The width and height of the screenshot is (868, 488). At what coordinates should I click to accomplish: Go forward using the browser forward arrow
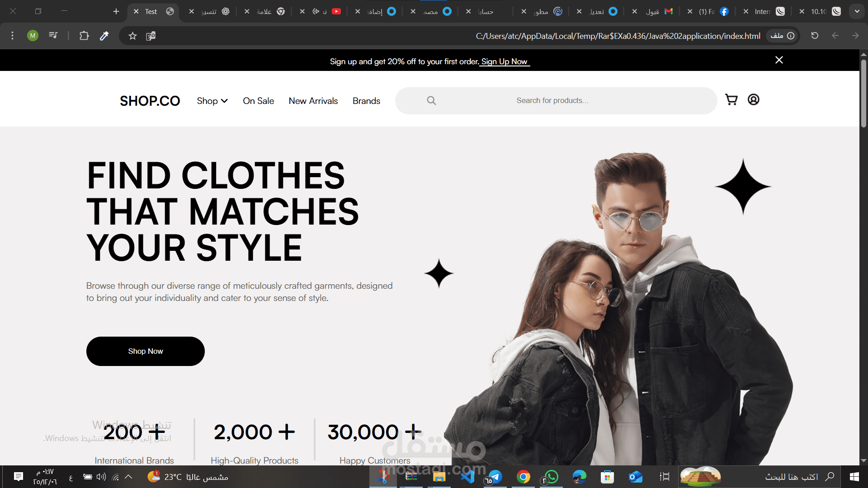[x=855, y=35]
